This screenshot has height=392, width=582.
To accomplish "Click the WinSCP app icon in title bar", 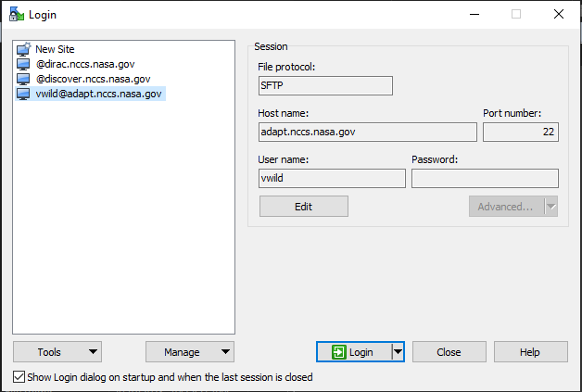I will (17, 14).
